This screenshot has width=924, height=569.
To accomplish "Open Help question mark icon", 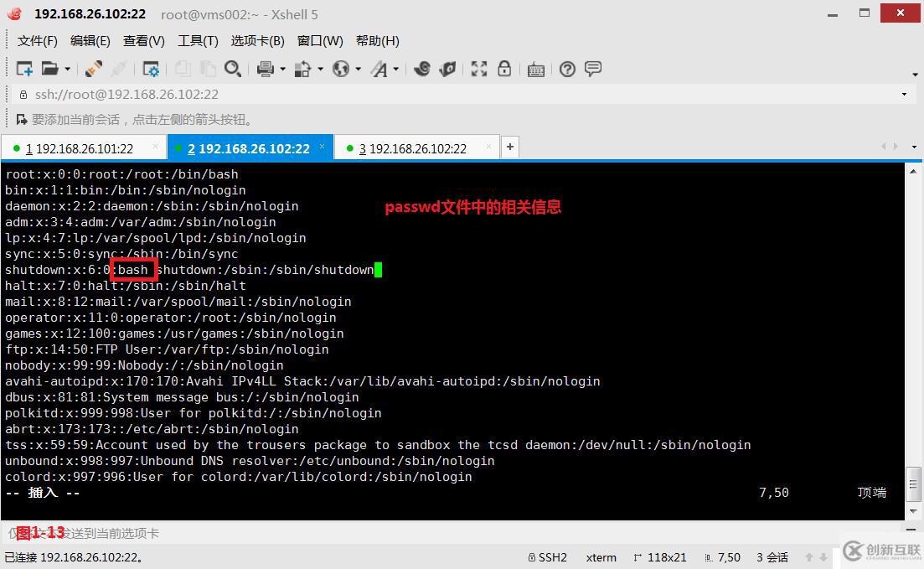I will coord(567,69).
